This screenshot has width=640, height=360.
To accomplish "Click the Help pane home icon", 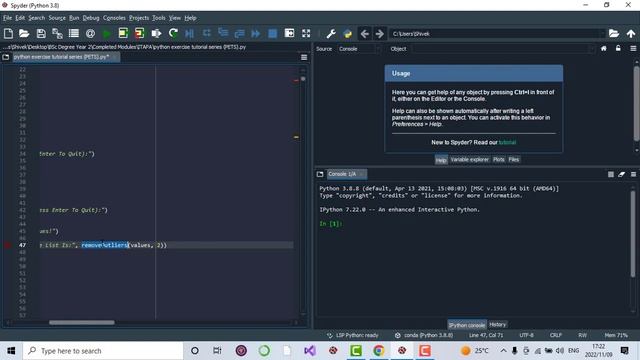I will tap(604, 49).
